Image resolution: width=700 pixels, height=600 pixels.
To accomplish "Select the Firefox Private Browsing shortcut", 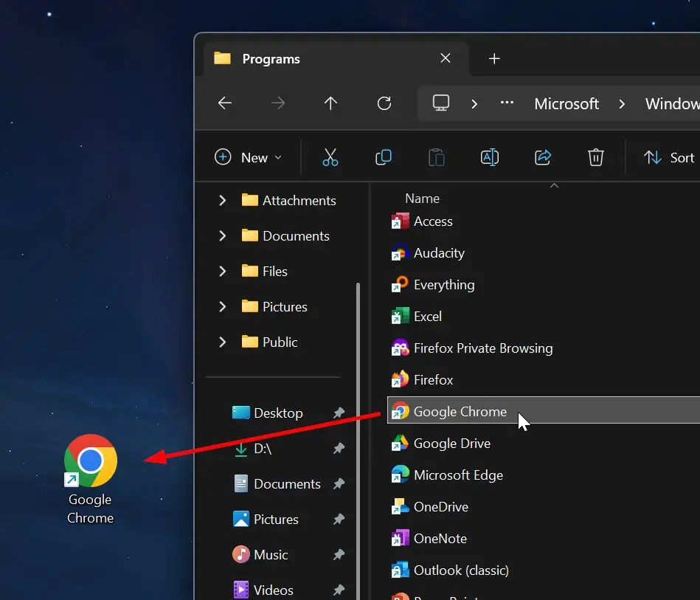I will point(482,348).
